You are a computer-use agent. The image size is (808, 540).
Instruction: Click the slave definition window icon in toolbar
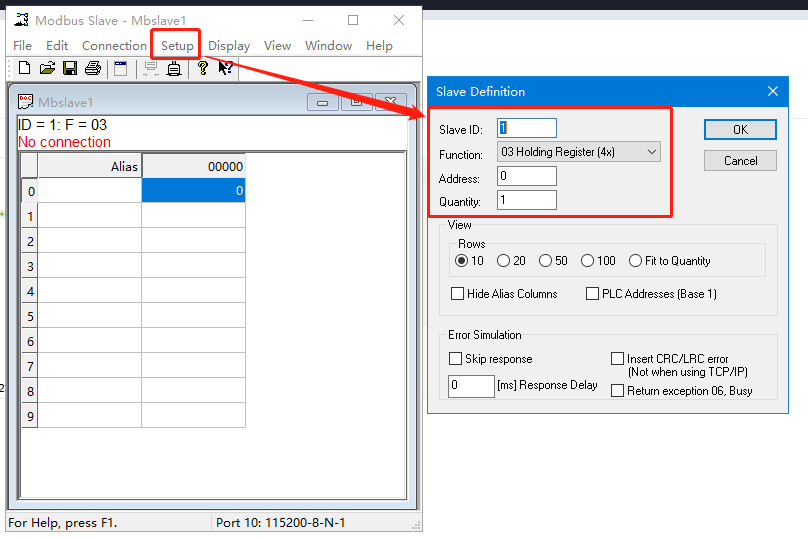[120, 68]
